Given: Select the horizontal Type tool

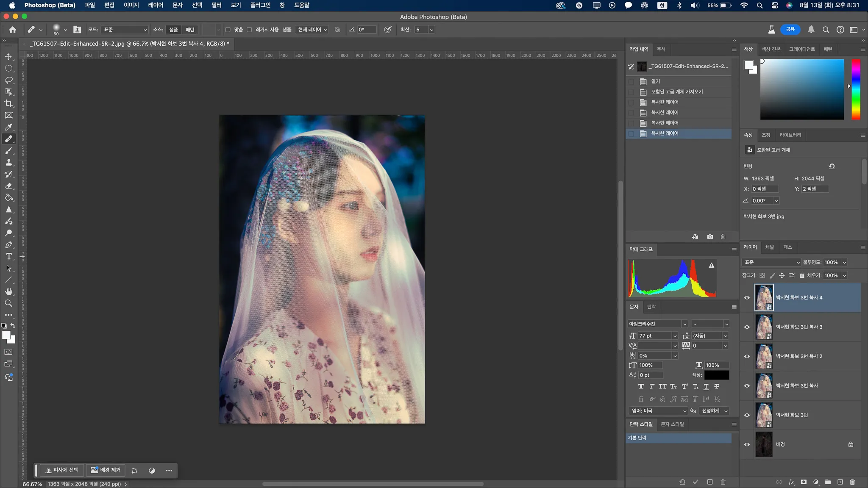Looking at the screenshot, I should (8, 256).
